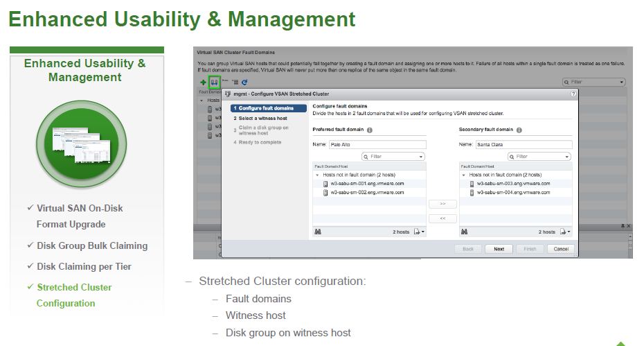Select host w3-sabu-sm-001.eng.vmware.com
This screenshot has width=644, height=346.
(x=366, y=184)
